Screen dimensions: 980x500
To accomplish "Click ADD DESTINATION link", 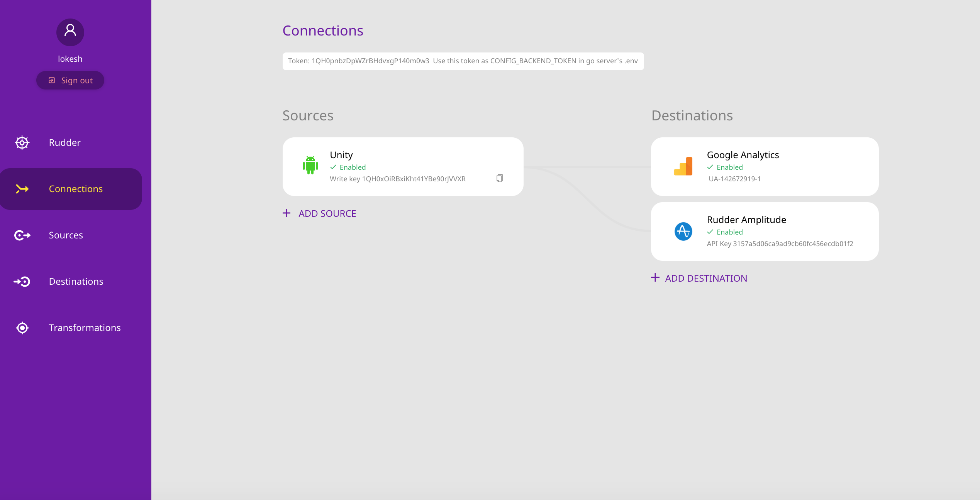I will tap(706, 278).
